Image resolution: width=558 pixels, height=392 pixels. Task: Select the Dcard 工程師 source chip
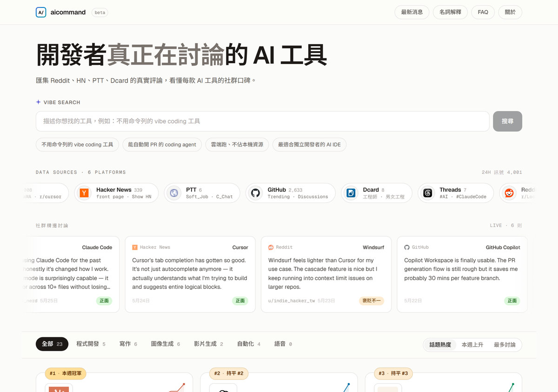pos(377,193)
